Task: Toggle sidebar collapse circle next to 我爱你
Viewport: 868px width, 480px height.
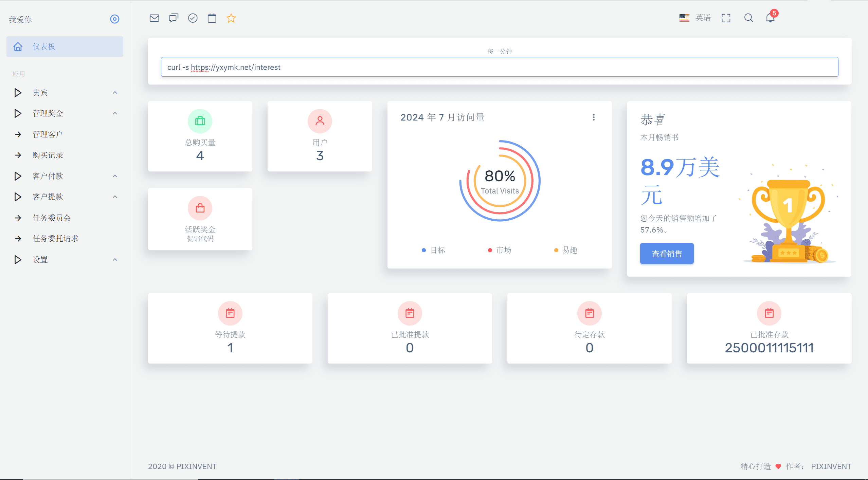Action: [x=115, y=19]
